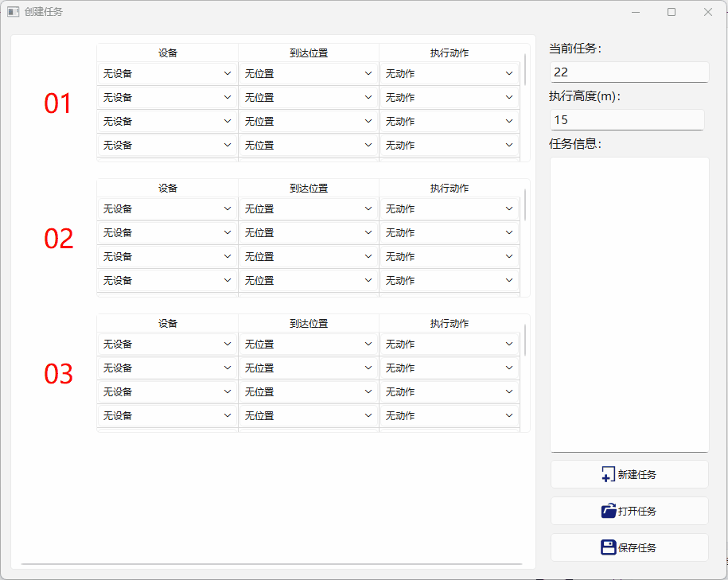The height and width of the screenshot is (580, 728).
Task: Click the 当前任务 input field showing 22
Action: coord(629,72)
